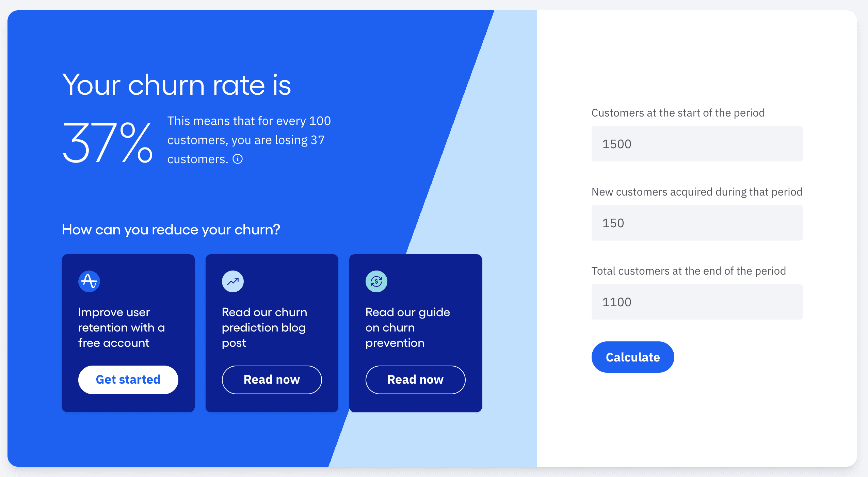Click the "Customers at the start of the period" label

pos(678,113)
